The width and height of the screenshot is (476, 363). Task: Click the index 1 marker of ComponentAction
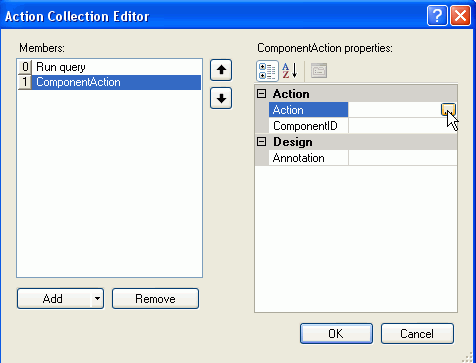[x=25, y=82]
